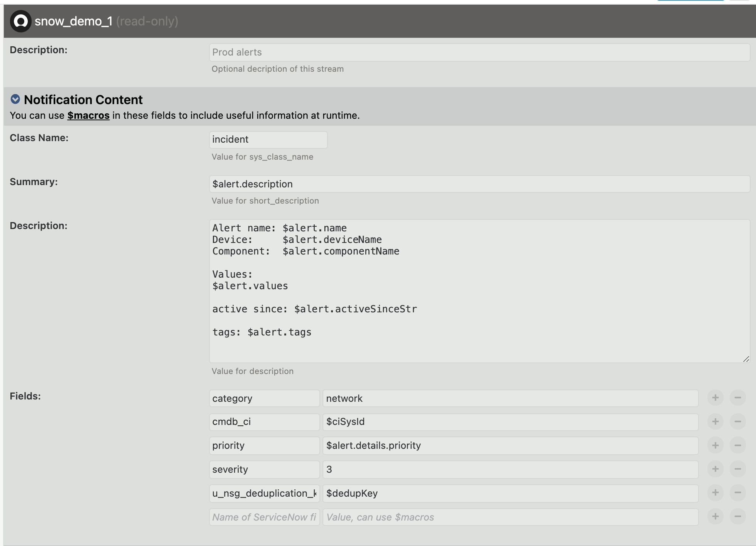Add a row after the cmdb_ci field
The height and width of the screenshot is (546, 756).
(x=715, y=421)
